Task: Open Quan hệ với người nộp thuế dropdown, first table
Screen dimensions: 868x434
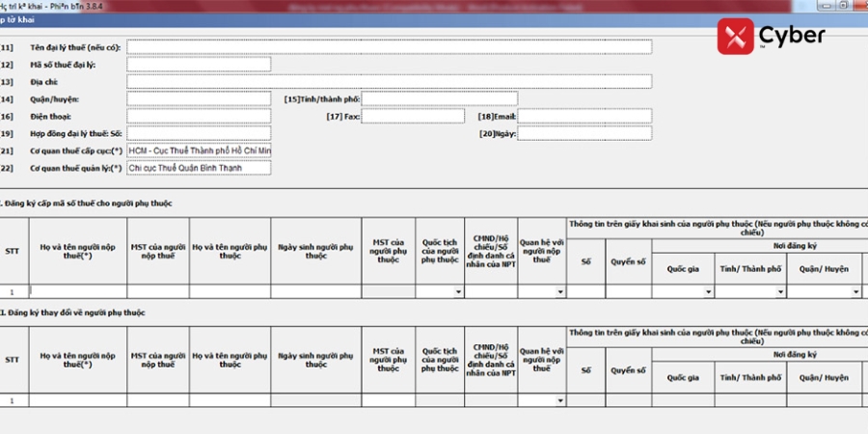Action: pyautogui.click(x=560, y=291)
